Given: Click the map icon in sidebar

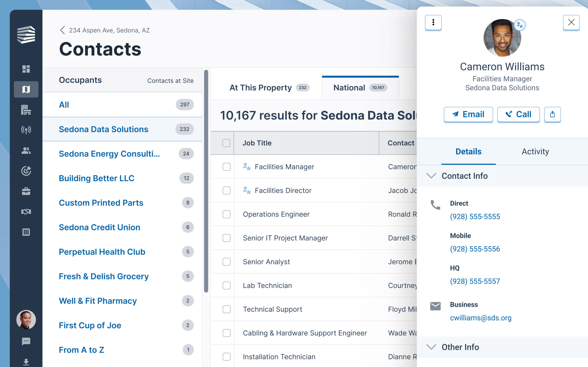Looking at the screenshot, I should coord(26,89).
